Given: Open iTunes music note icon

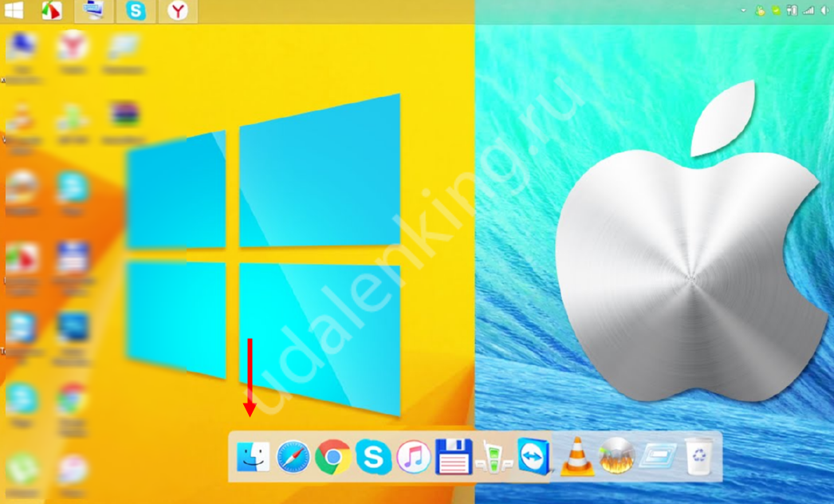Looking at the screenshot, I should click(x=414, y=458).
